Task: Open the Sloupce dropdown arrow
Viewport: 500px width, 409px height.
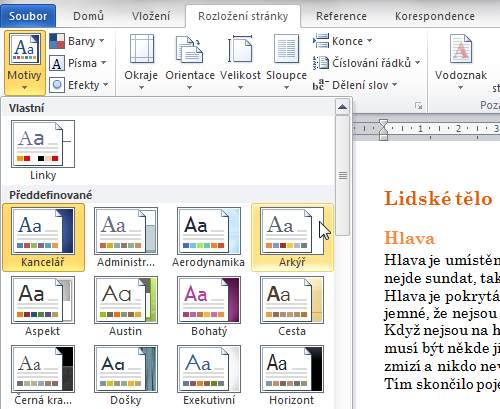Action: coord(286,88)
